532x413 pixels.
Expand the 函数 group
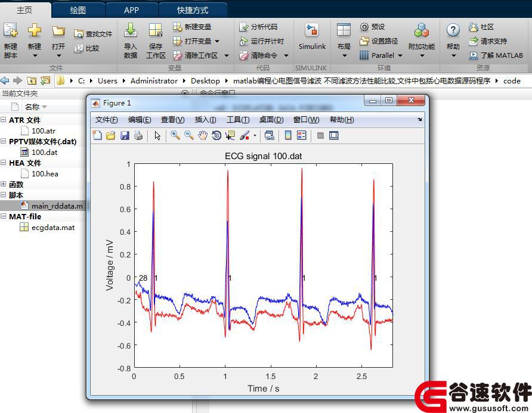click(x=4, y=184)
